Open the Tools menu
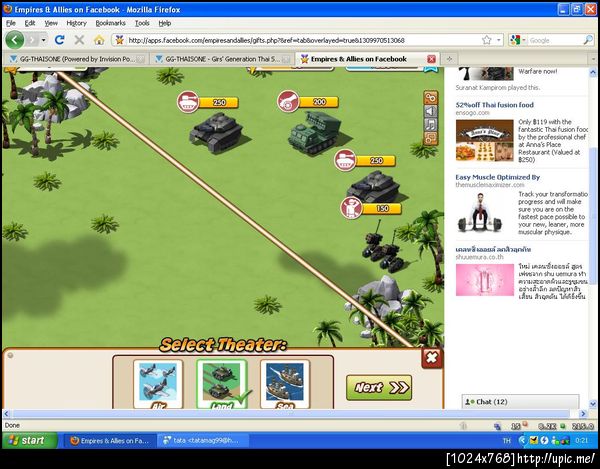600x469 pixels. (142, 23)
